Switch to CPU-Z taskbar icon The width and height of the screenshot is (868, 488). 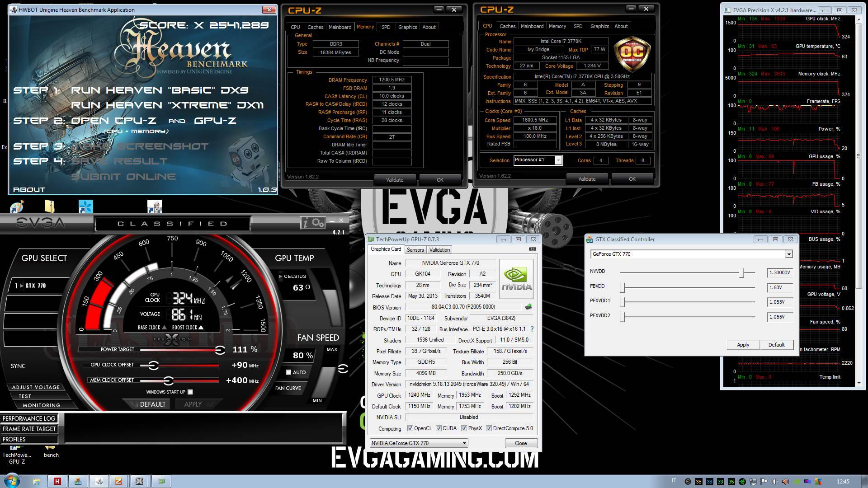(118, 481)
